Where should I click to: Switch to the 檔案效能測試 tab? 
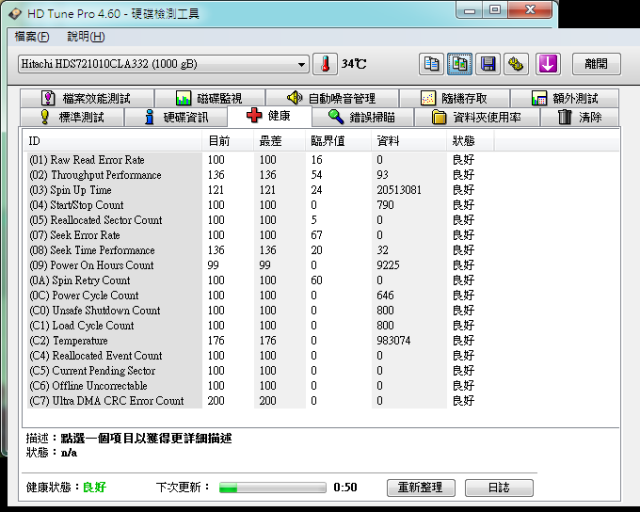point(87,98)
